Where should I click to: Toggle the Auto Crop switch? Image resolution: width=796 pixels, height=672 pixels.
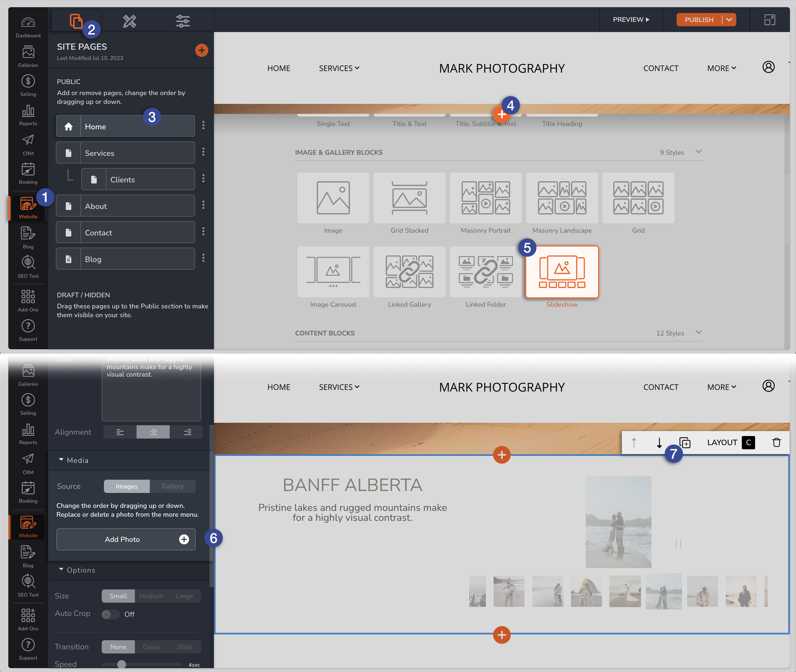[111, 614]
